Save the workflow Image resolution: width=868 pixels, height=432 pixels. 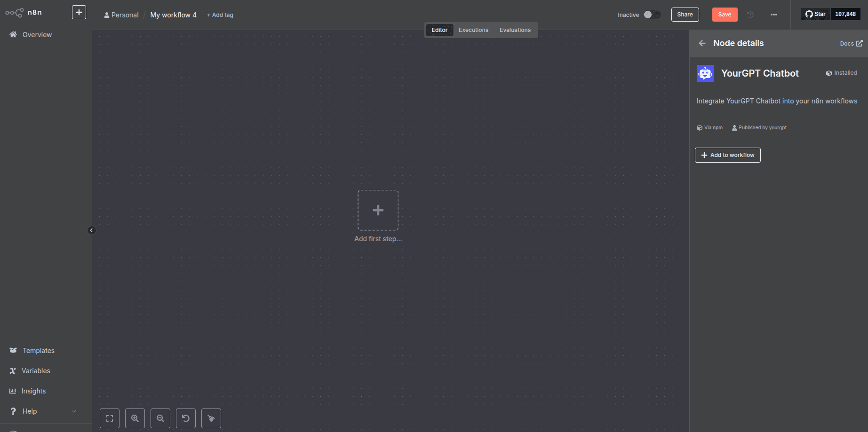click(x=725, y=15)
